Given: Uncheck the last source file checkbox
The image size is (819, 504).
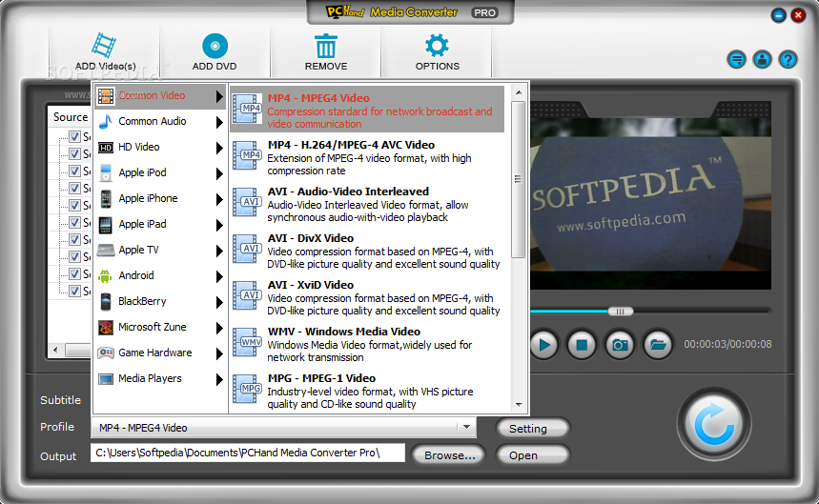Looking at the screenshot, I should click(74, 291).
